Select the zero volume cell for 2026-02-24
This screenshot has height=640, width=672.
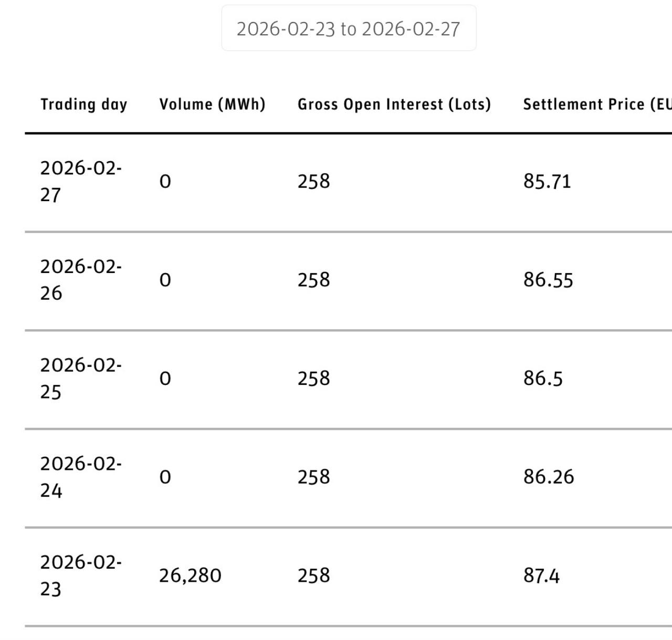(x=165, y=477)
